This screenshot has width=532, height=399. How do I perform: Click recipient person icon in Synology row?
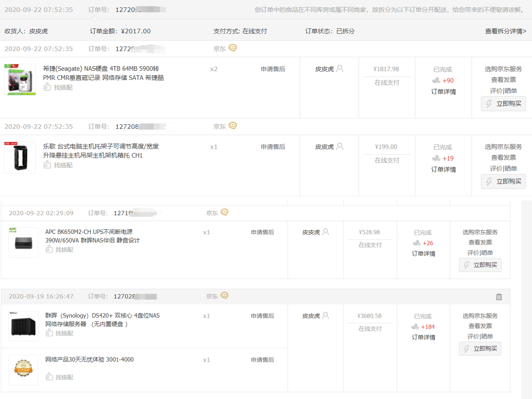point(326,315)
